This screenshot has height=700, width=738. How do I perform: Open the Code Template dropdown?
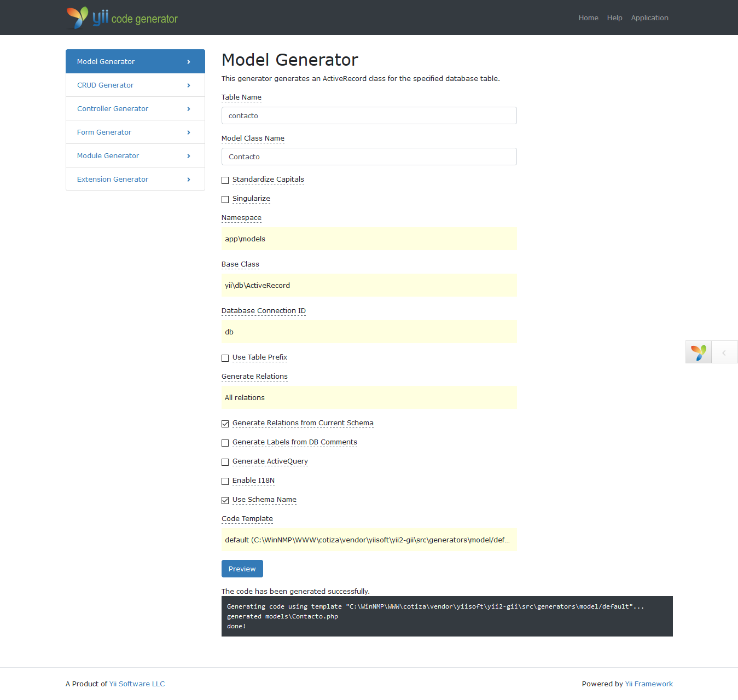[x=369, y=540]
